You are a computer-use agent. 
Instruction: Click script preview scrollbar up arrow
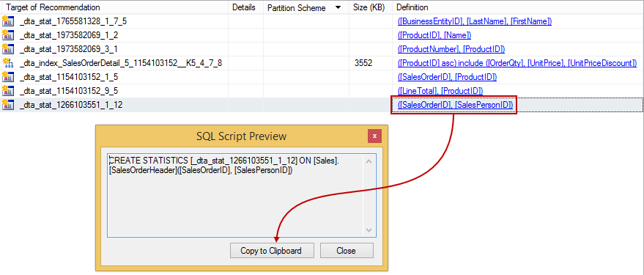coord(369,161)
